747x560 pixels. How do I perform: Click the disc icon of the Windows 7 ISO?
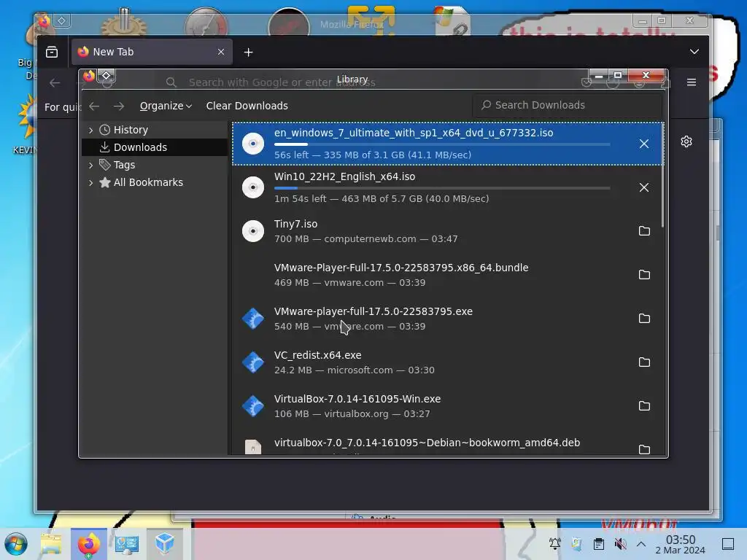[253, 144]
